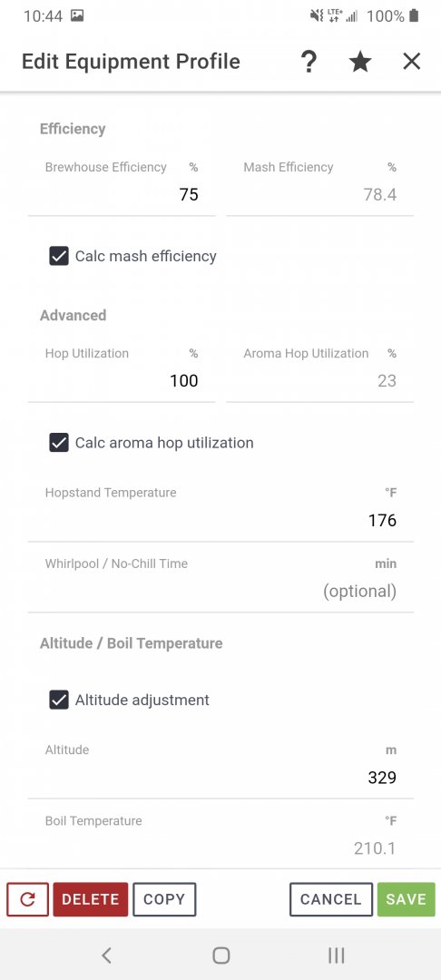The width and height of the screenshot is (441, 980).
Task: Cancel editing the profile
Action: (x=331, y=899)
